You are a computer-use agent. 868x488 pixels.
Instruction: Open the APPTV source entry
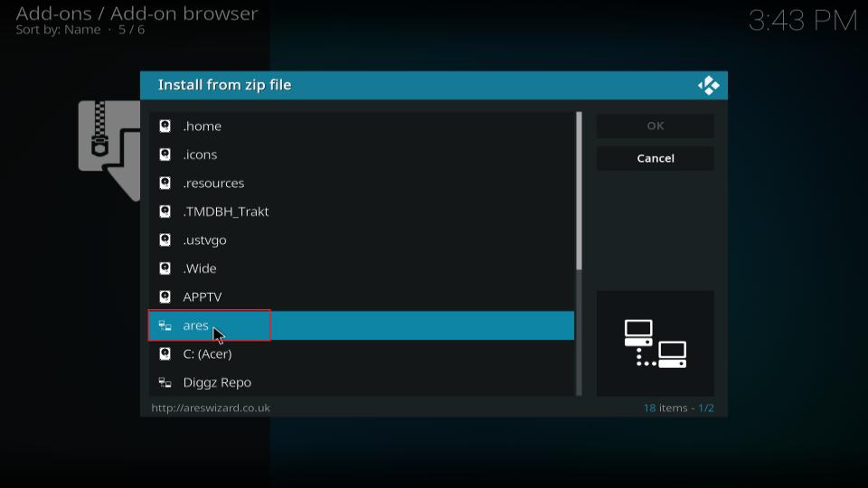362,297
